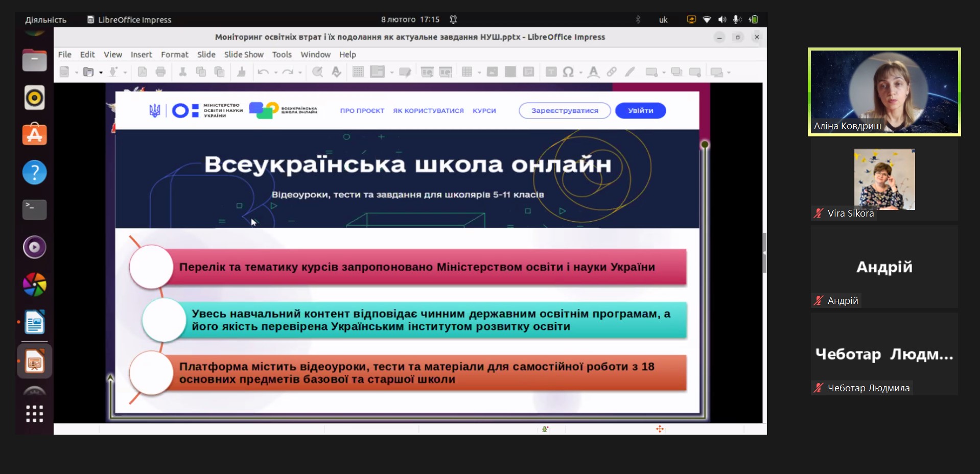
Task: Click the Save document toolbar icon
Action: 113,72
